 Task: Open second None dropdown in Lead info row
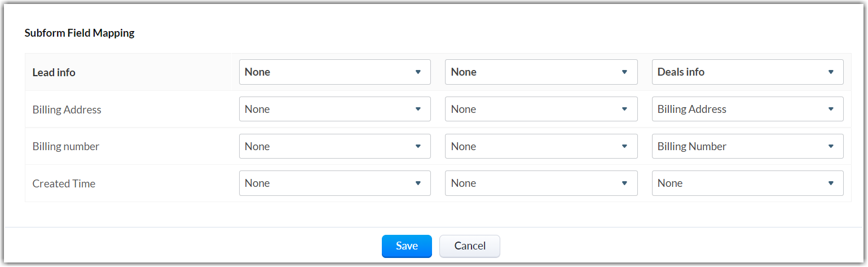pos(541,72)
